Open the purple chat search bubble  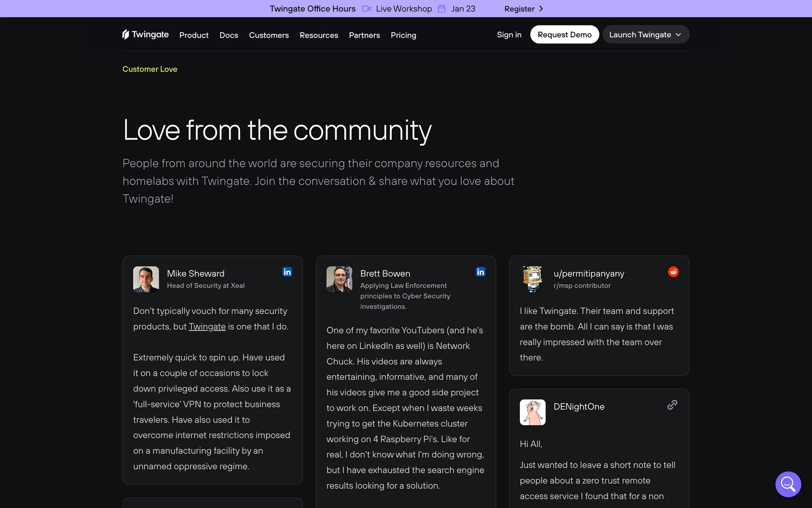[788, 484]
